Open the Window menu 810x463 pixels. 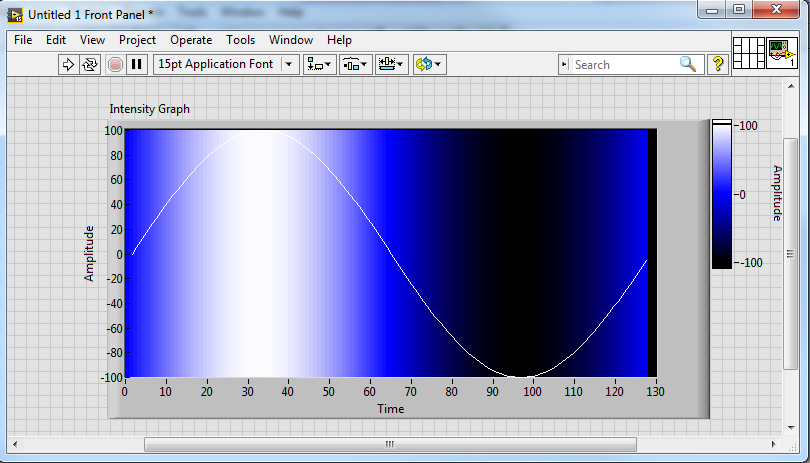pyautogui.click(x=291, y=40)
